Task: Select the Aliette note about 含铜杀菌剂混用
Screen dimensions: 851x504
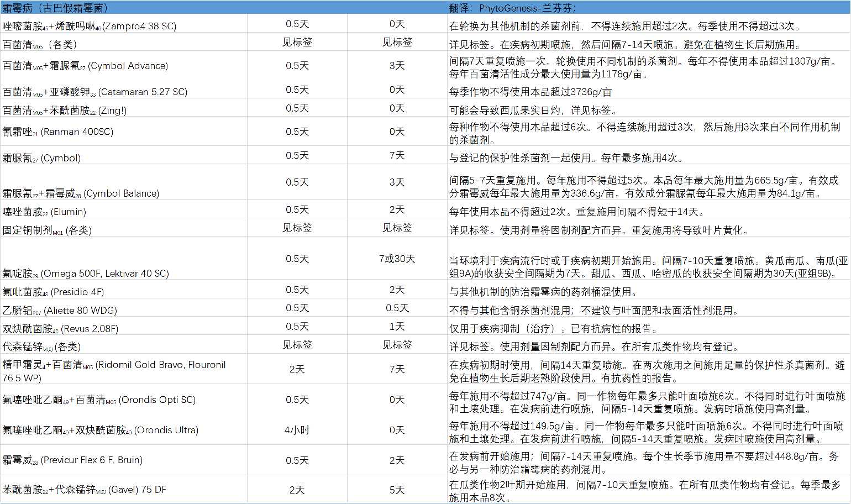Action: pyautogui.click(x=594, y=311)
